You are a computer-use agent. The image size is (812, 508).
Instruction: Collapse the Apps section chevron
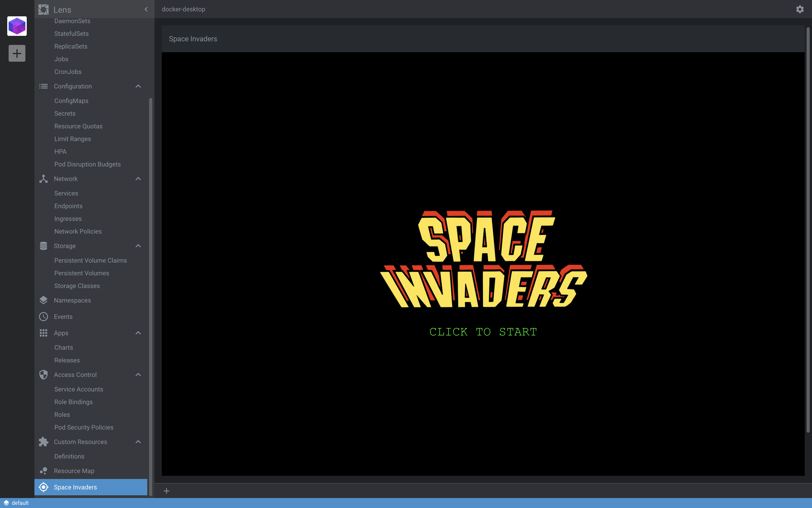click(x=138, y=333)
